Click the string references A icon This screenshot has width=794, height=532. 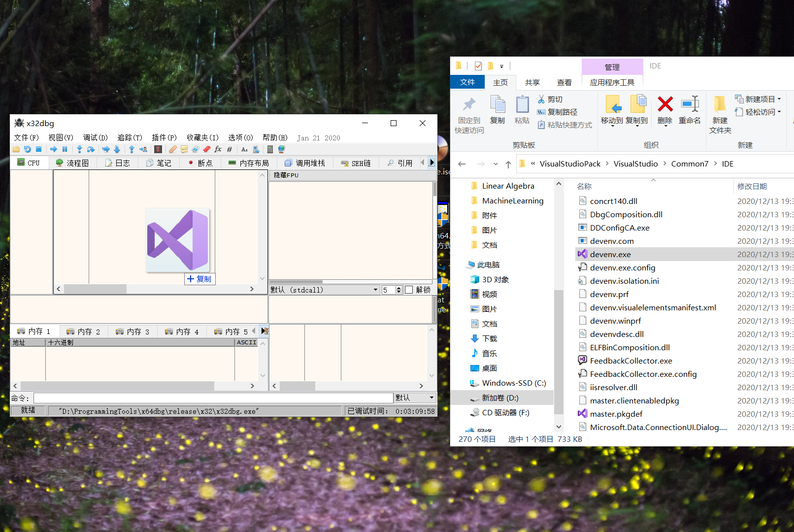[244, 149]
